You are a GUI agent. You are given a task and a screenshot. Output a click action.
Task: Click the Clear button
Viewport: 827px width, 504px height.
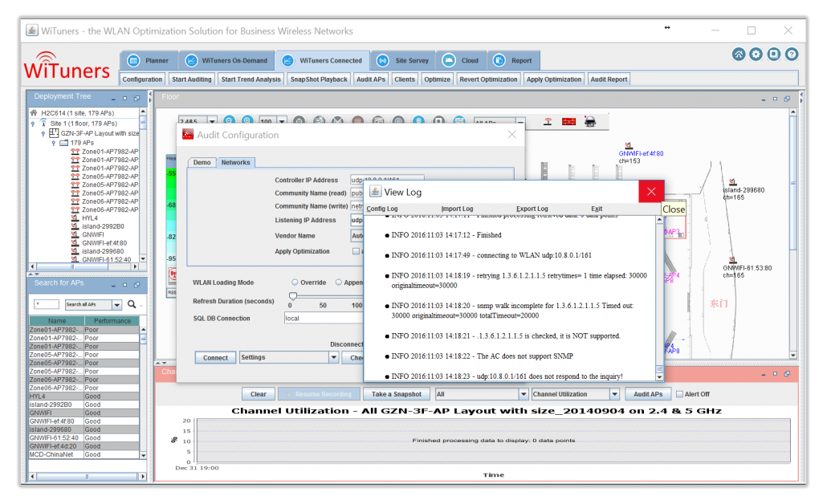coord(258,394)
